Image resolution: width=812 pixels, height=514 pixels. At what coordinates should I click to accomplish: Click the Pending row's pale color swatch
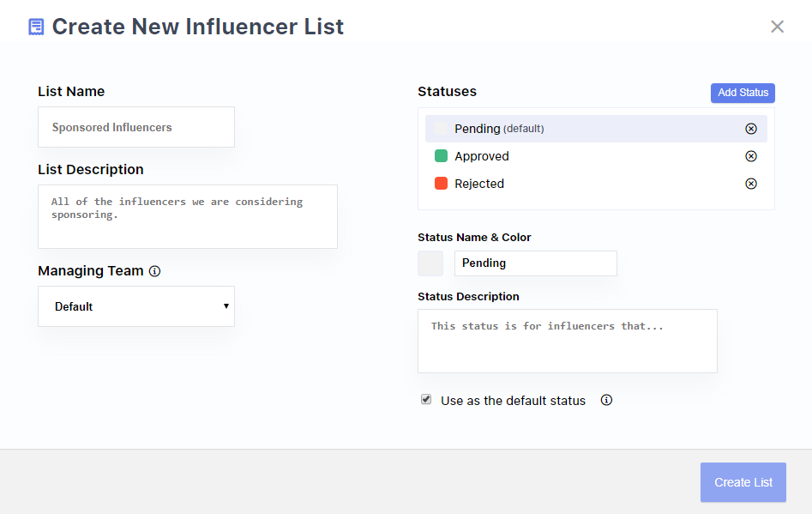pyautogui.click(x=441, y=129)
